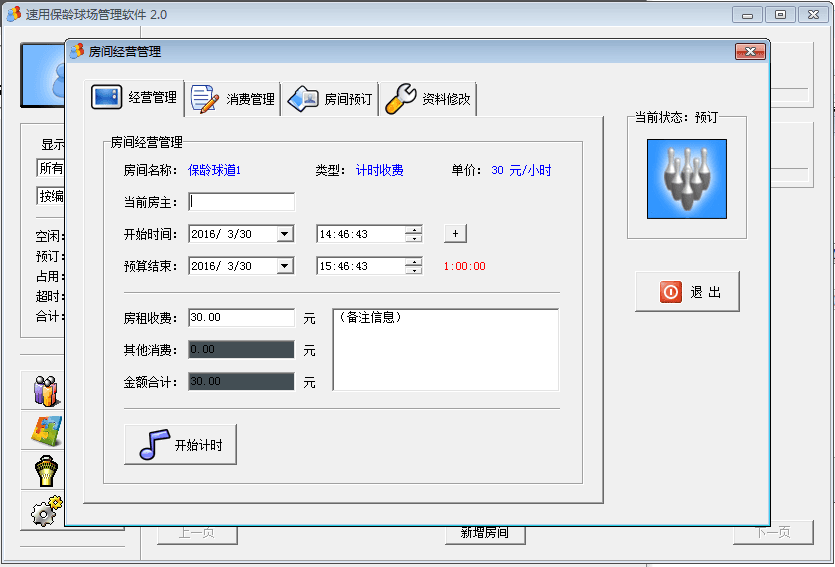This screenshot has height=567, width=835.
Task: Increase the 预算结束 time with up arrow
Action: 413,262
